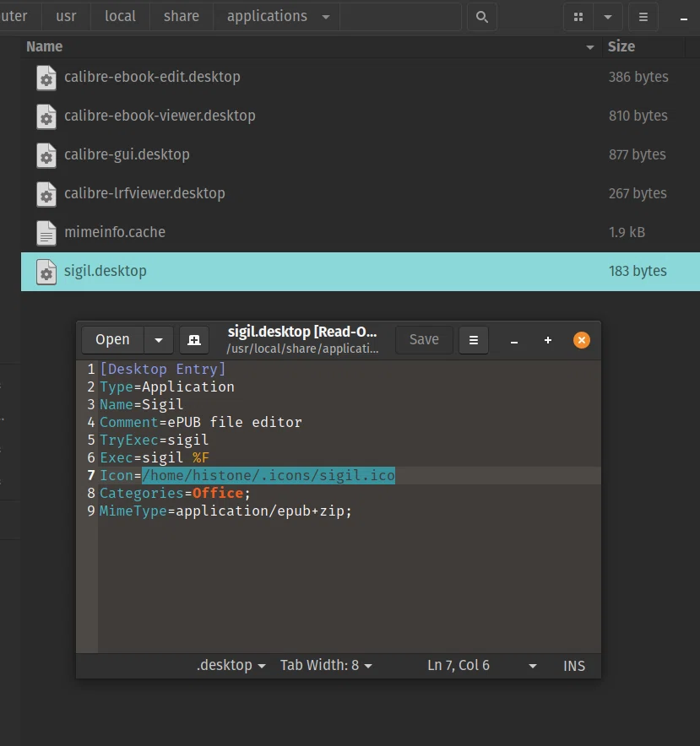Click the Save button
The height and width of the screenshot is (746, 700).
click(424, 340)
